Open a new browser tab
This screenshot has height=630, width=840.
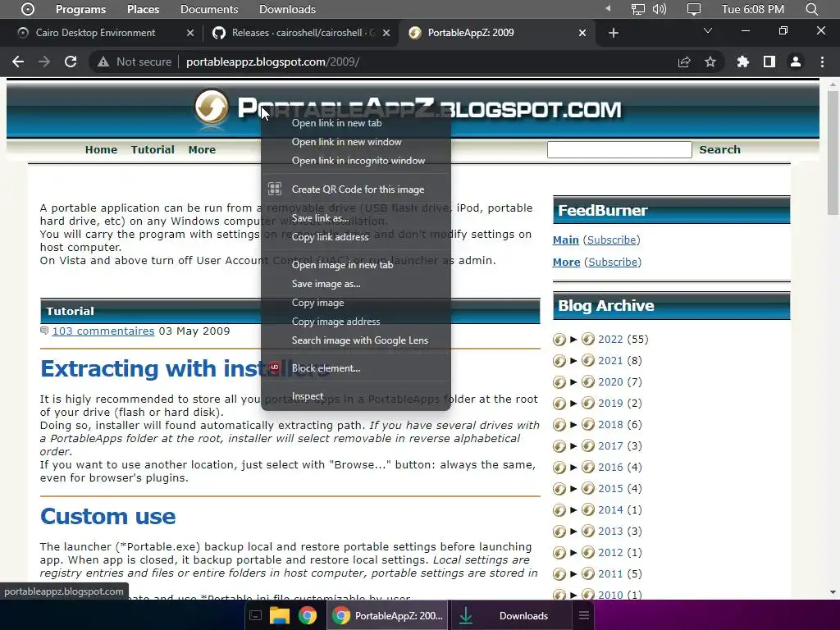click(614, 33)
